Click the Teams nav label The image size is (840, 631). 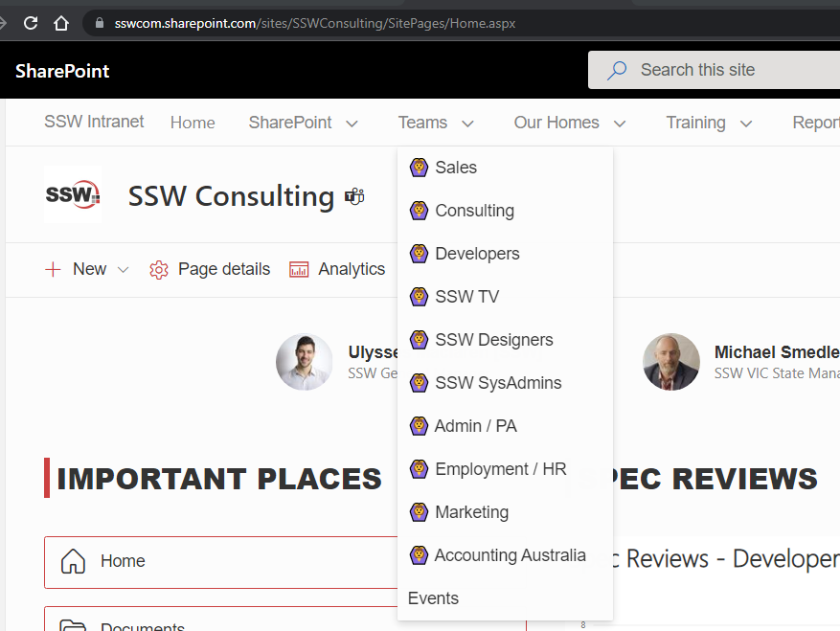[422, 123]
